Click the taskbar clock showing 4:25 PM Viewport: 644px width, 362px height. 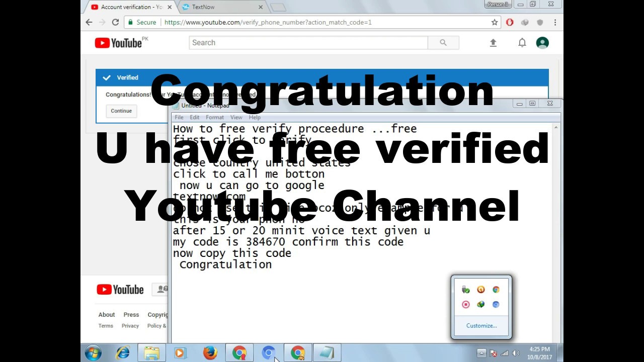tap(539, 353)
